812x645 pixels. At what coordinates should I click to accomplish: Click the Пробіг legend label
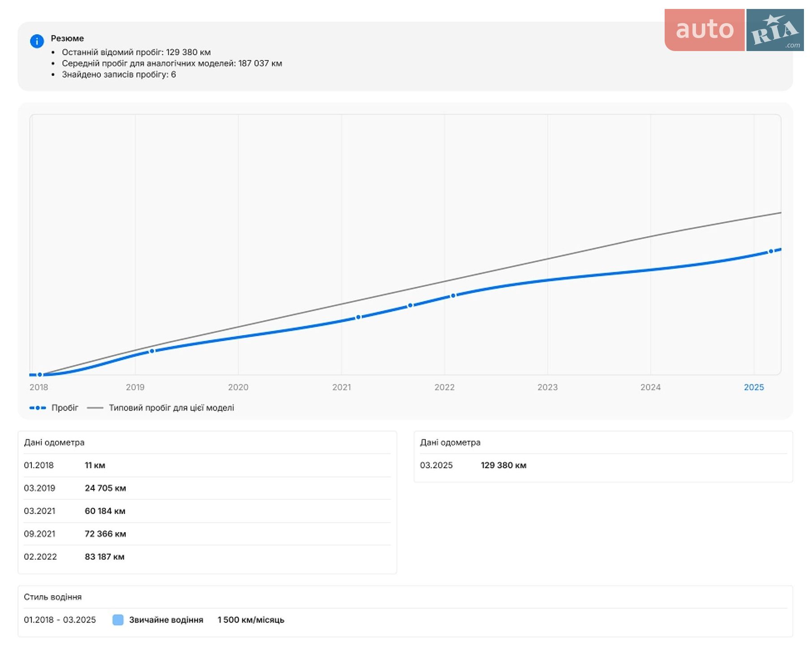tap(65, 408)
